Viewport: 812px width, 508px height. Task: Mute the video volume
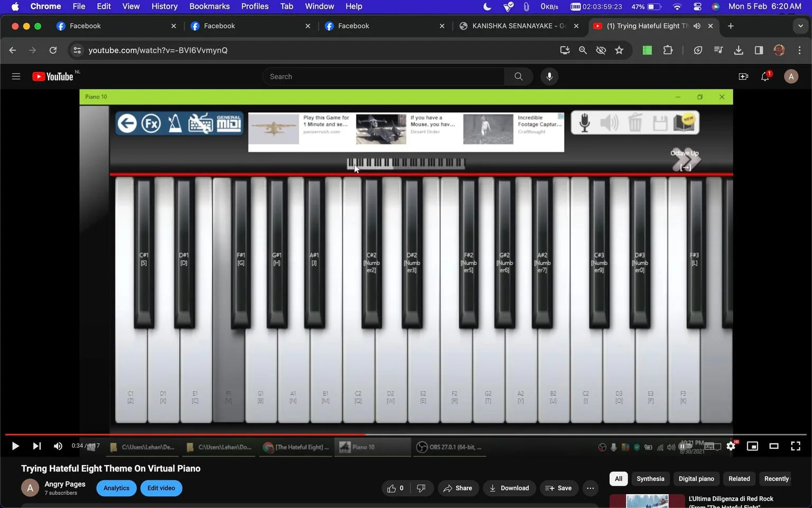pos(58,446)
